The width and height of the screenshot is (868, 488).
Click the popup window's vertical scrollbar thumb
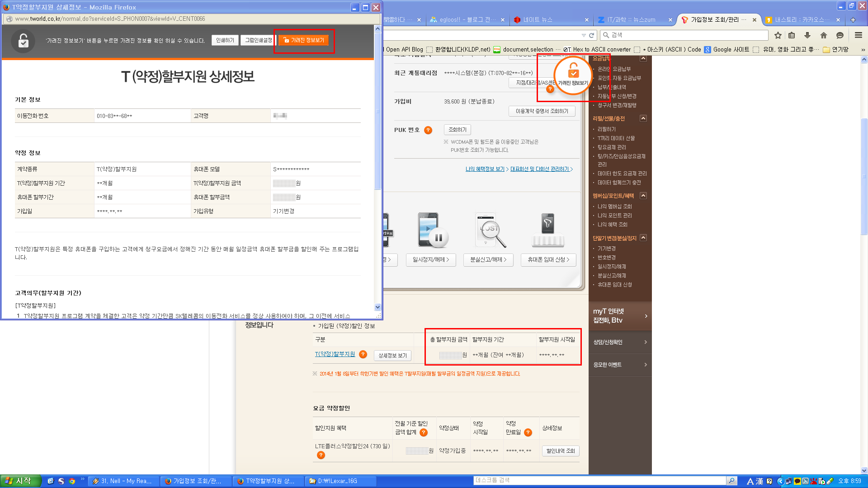point(378,111)
